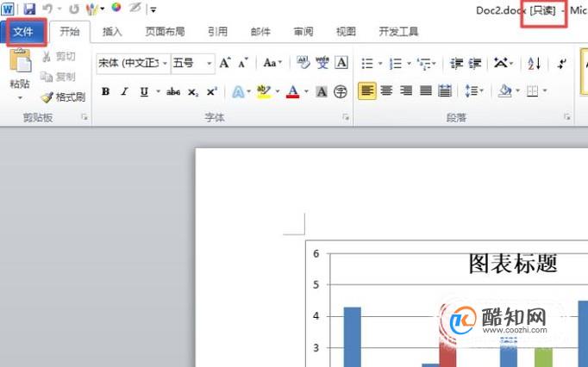Select Distributed alignment

[445, 91]
